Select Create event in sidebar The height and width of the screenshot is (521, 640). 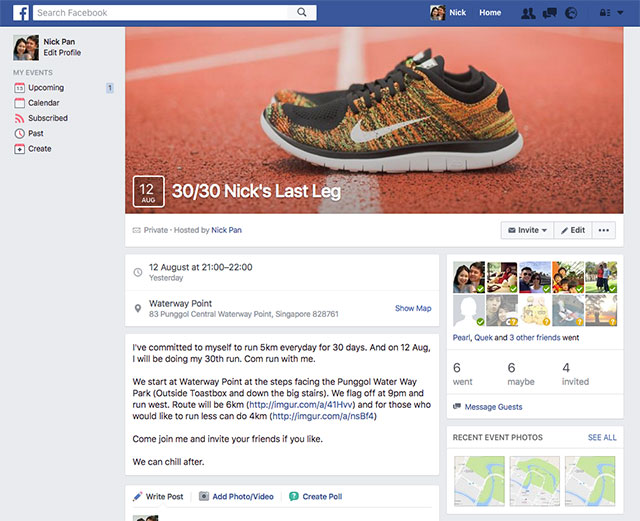tap(40, 149)
